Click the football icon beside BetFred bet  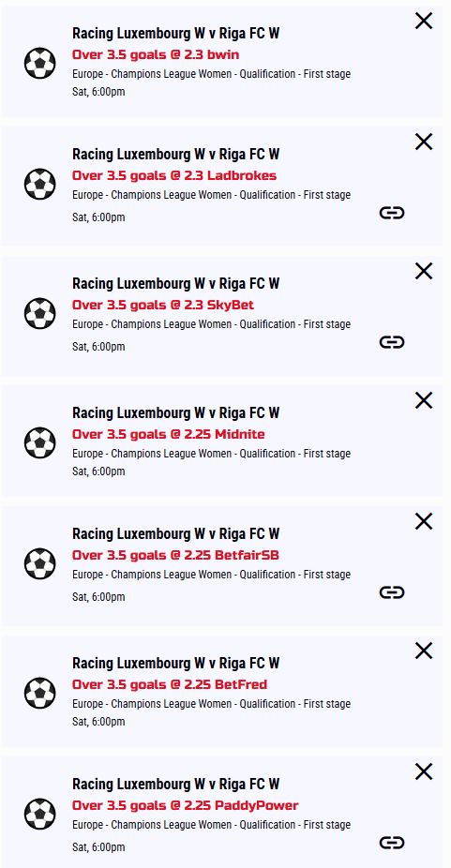pos(40,693)
